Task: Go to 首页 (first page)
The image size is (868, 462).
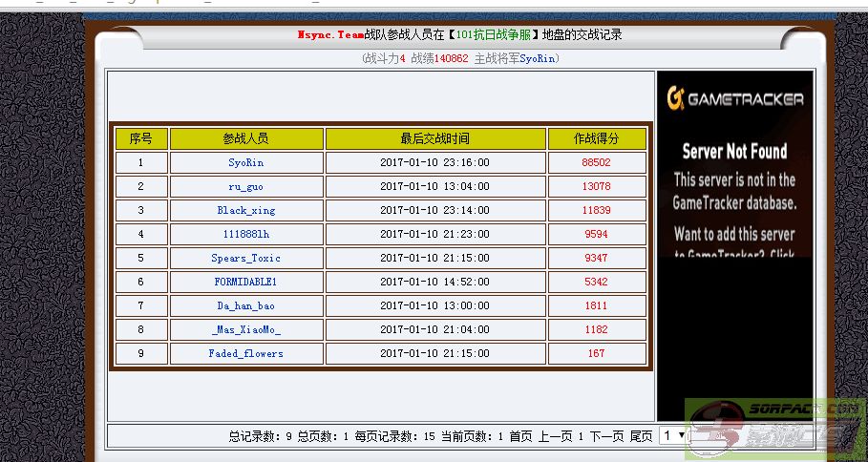Action: (520, 436)
